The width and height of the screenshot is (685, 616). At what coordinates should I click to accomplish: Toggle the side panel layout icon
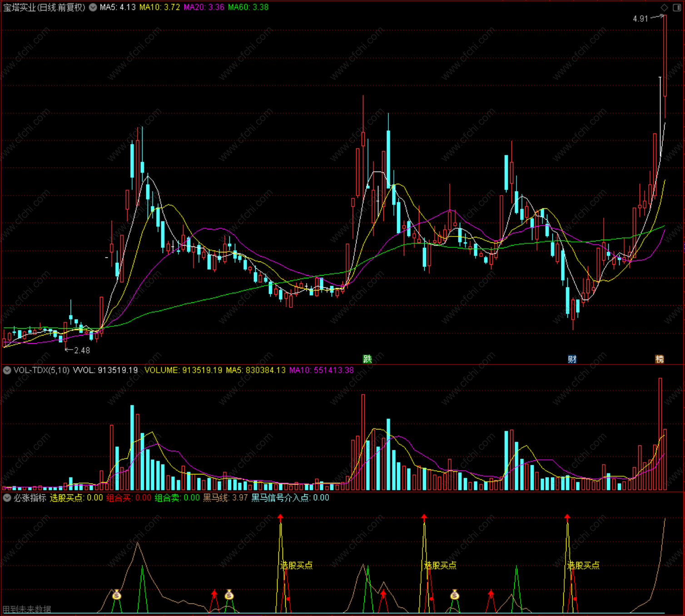[676, 7]
